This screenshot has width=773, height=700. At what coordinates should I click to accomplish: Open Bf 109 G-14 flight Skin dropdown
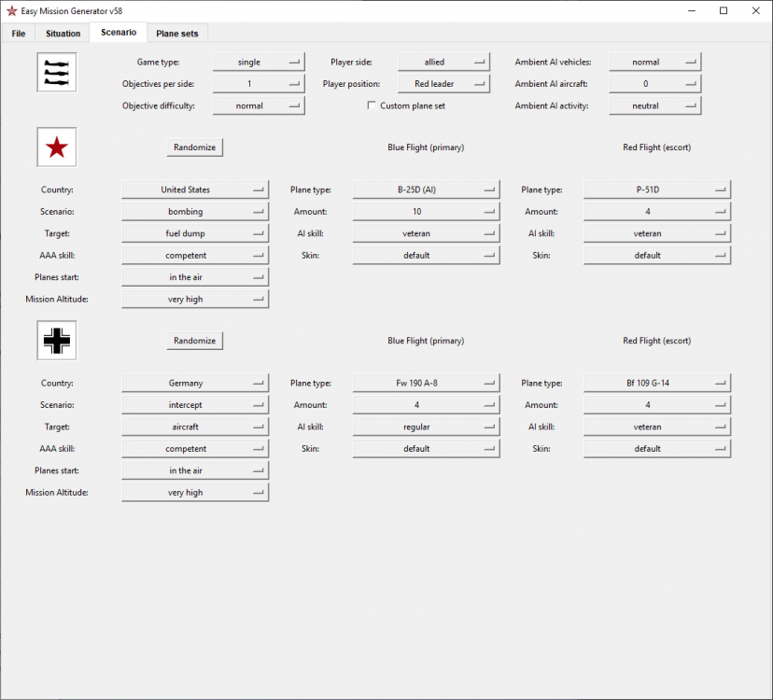click(657, 449)
